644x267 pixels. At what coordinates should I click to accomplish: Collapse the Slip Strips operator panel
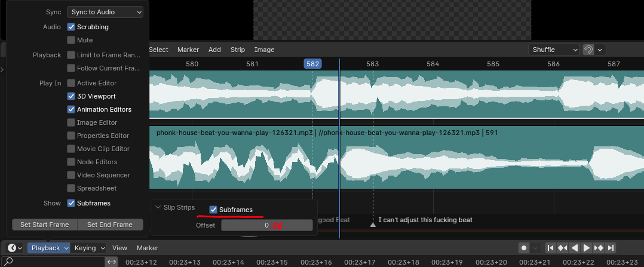click(158, 207)
